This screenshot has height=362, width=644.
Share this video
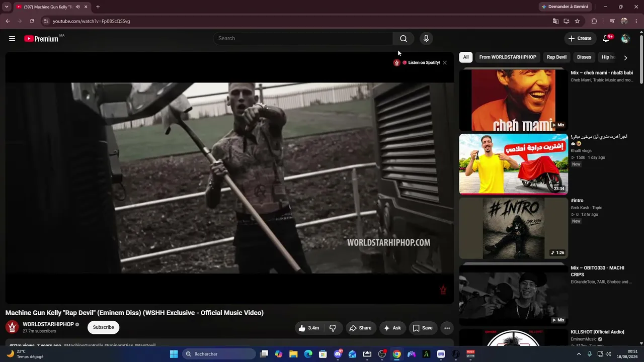[360, 328]
